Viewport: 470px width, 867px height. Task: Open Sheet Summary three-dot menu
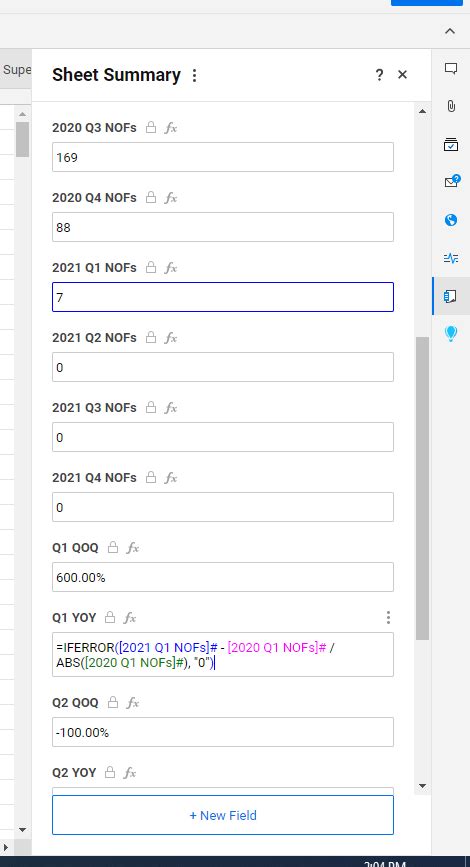coord(194,75)
